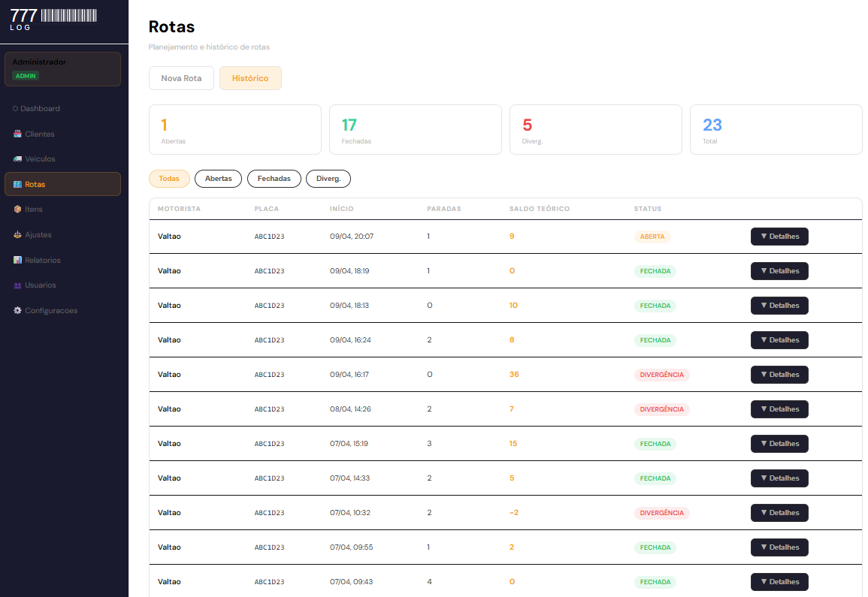Expand Detalhes for 09/04, 16:17 route
The height and width of the screenshot is (597, 868).
(779, 375)
